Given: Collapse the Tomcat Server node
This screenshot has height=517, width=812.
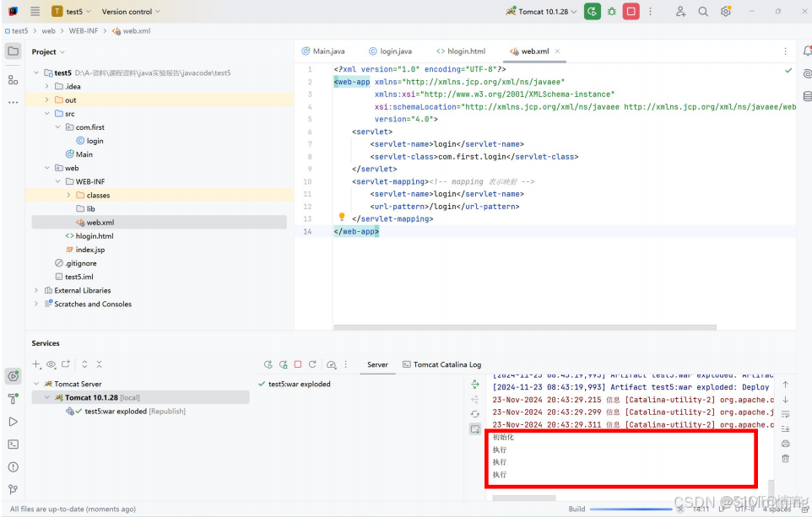Looking at the screenshot, I should point(37,382).
